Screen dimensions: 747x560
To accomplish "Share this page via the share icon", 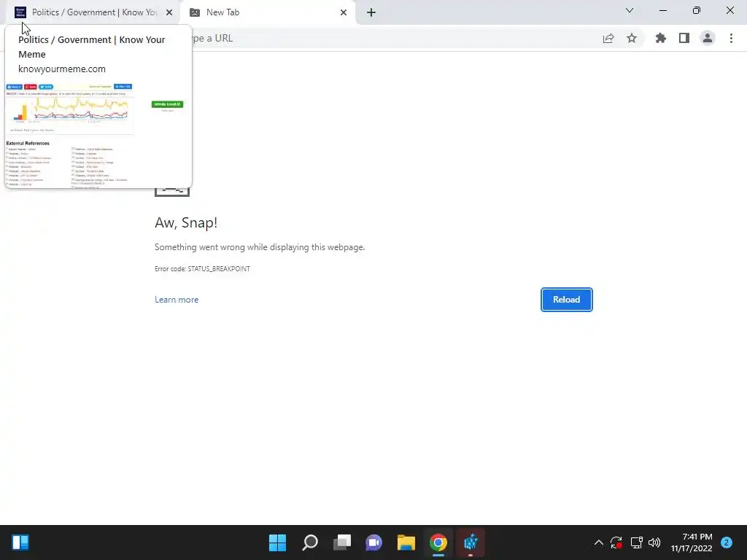I will click(x=608, y=38).
